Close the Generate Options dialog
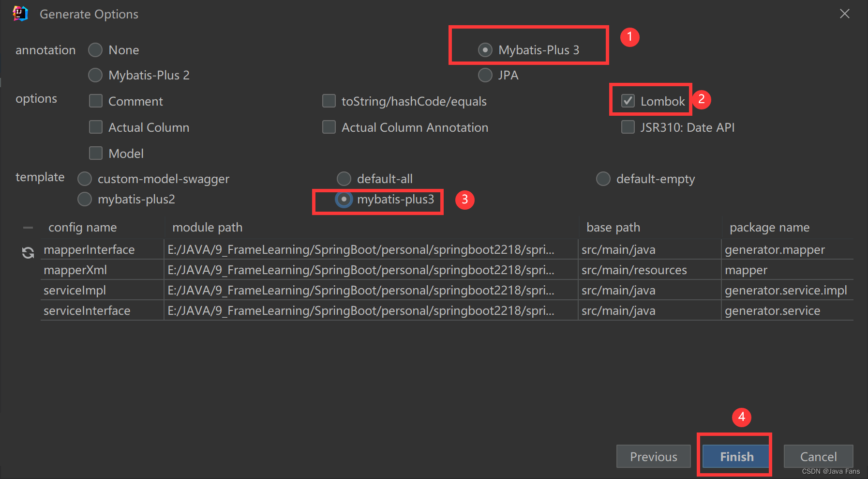This screenshot has width=868, height=479. click(844, 14)
